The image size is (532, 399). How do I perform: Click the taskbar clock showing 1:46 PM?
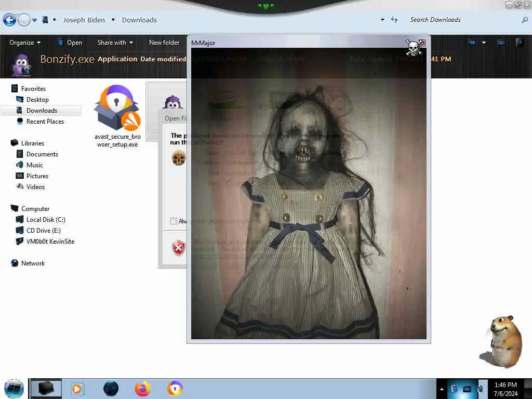(506, 389)
